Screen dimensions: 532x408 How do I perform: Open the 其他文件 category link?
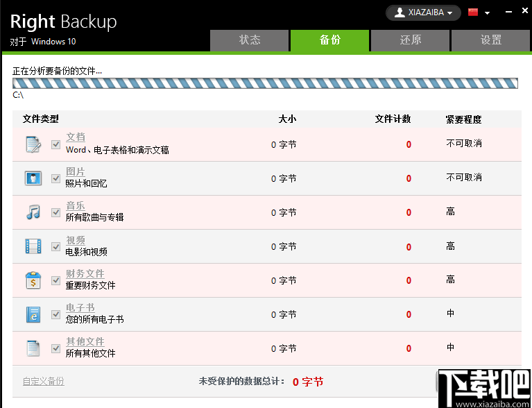85,341
